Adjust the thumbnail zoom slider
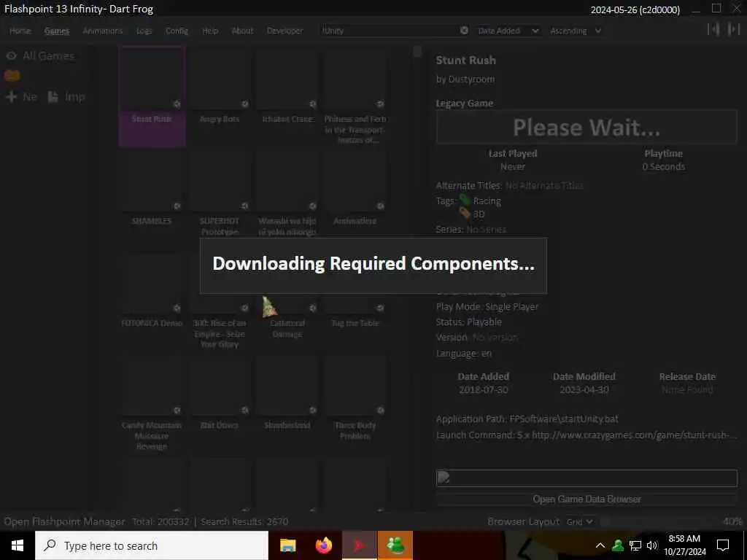Image resolution: width=747 pixels, height=560 pixels. (659, 522)
